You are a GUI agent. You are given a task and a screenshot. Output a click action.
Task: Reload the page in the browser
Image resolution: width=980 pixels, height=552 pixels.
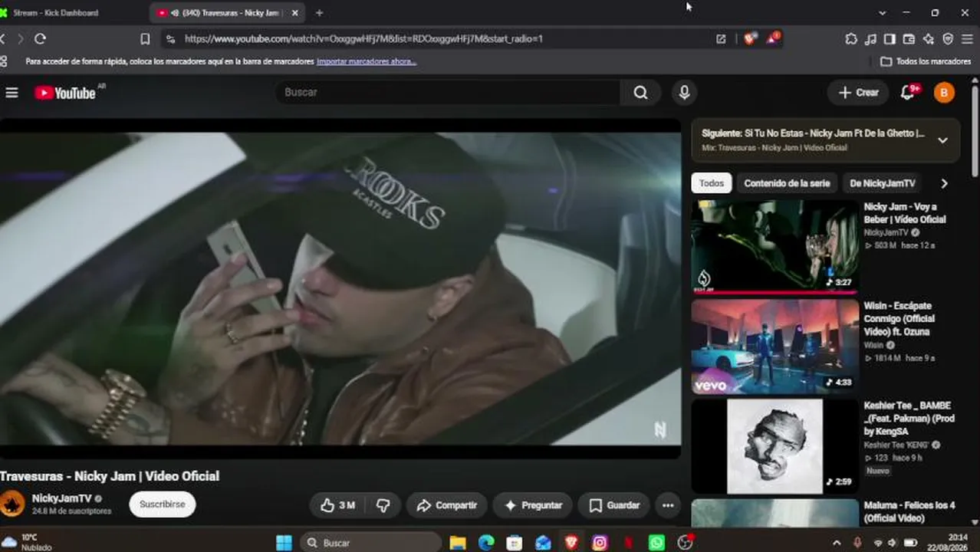pyautogui.click(x=40, y=38)
